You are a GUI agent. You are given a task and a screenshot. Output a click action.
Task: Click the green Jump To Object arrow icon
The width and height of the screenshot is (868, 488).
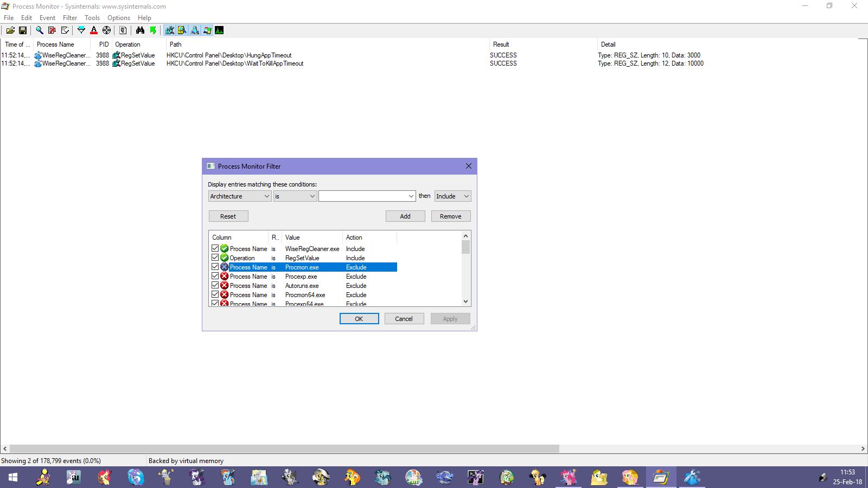153,30
